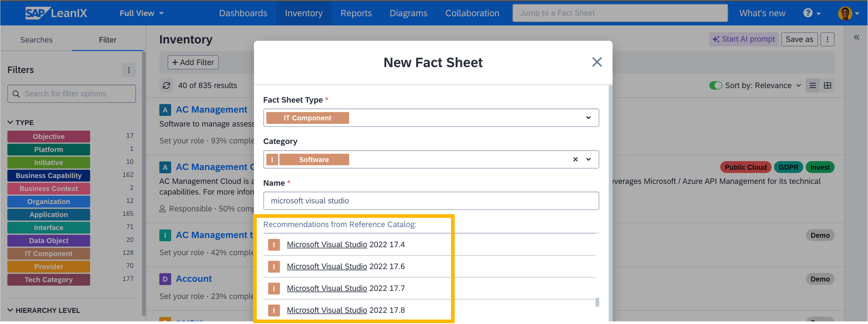This screenshot has height=324, width=868.
Task: Open the Account fact sheet
Action: coord(194,279)
